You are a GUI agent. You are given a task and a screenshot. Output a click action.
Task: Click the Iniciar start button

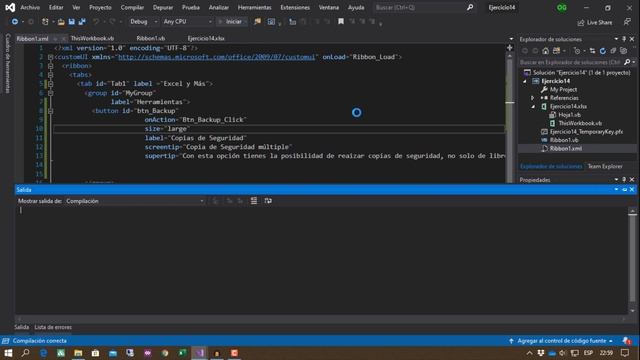click(x=231, y=22)
